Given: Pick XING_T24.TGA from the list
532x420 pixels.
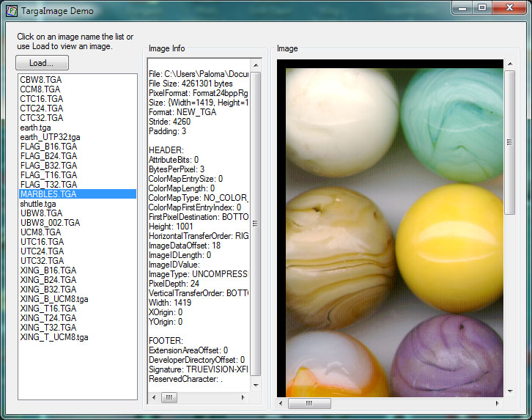Looking at the screenshot, I should tap(48, 318).
